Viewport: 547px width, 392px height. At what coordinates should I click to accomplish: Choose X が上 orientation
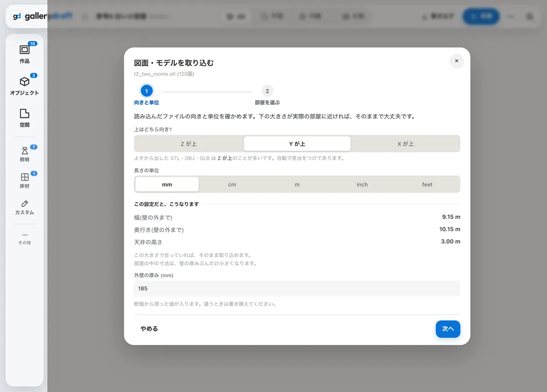[x=406, y=143]
